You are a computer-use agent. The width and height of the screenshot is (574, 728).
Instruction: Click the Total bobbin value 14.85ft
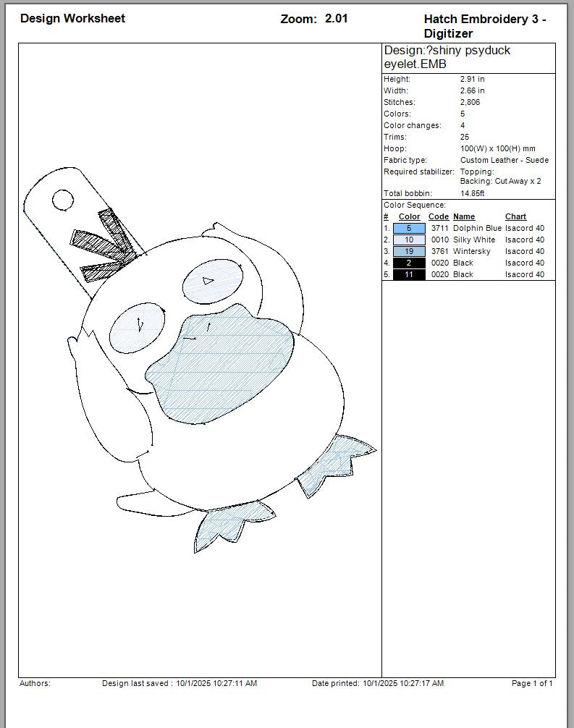click(x=472, y=193)
